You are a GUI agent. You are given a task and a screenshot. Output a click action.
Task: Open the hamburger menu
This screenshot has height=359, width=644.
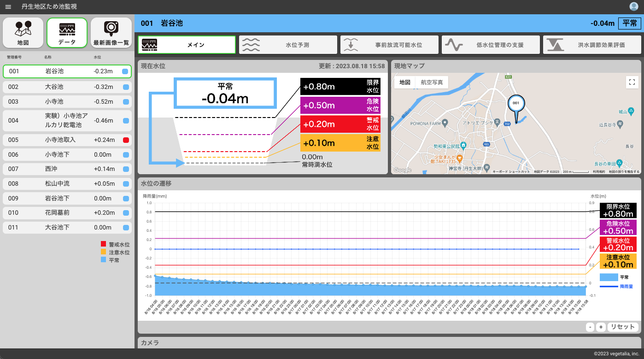click(x=8, y=6)
